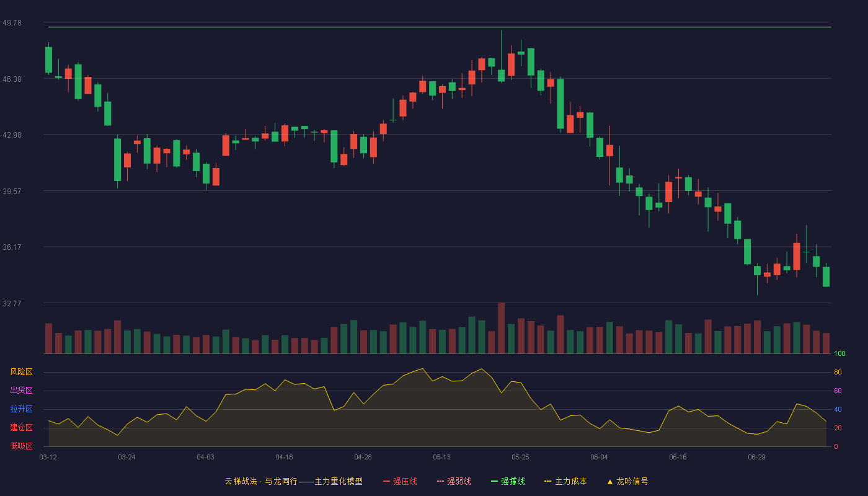Viewport: 868px width, 496px height.
Task: Click the 04-16 date axis label
Action: click(284, 457)
